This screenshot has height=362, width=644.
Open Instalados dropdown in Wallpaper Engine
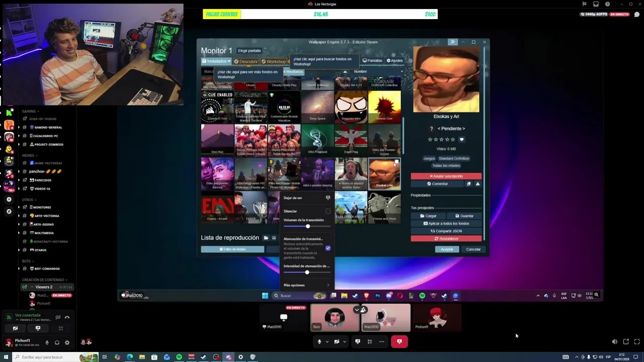click(x=216, y=61)
